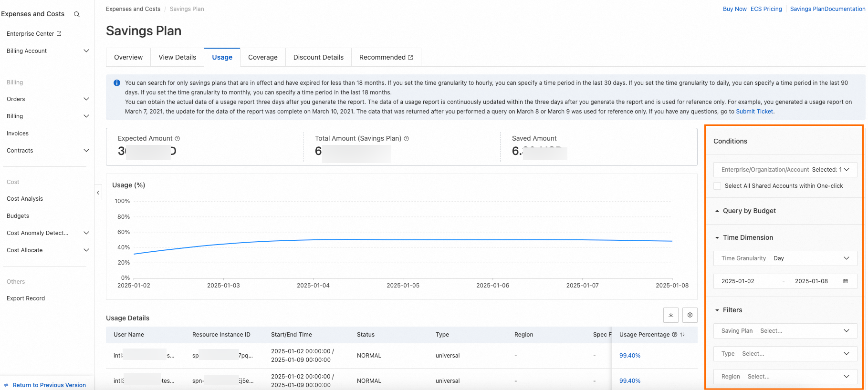Click the Saved Amount label
The image size is (868, 390).
click(534, 138)
